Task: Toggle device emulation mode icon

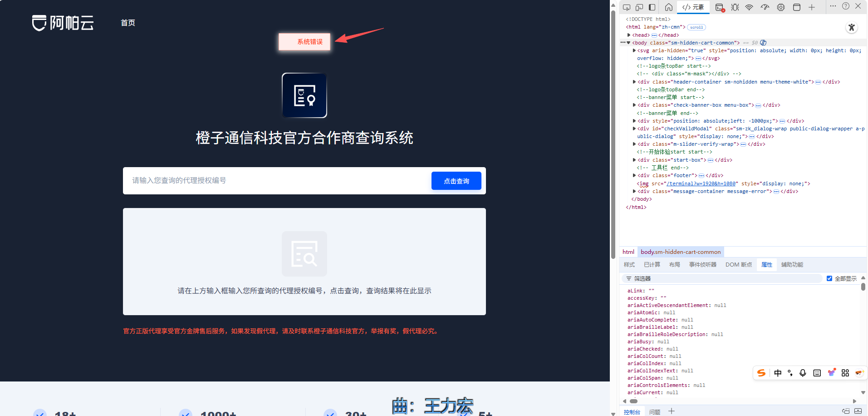Action: point(639,7)
